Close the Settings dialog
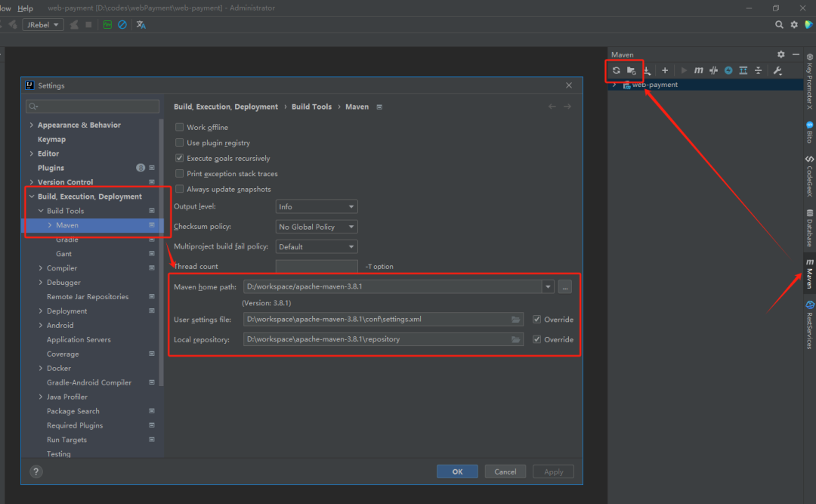 (x=569, y=85)
